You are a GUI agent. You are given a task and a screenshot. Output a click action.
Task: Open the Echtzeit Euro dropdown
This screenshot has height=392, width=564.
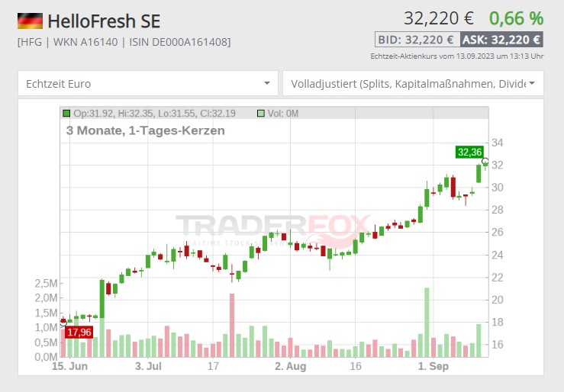pyautogui.click(x=147, y=84)
